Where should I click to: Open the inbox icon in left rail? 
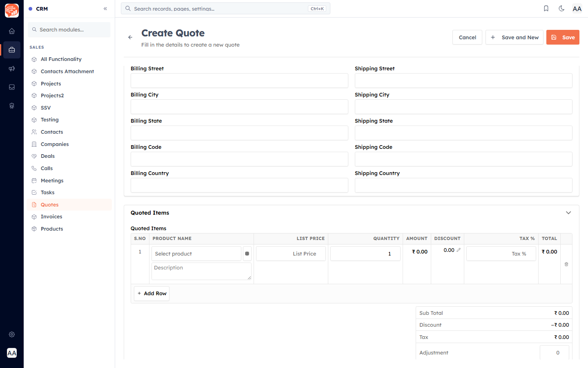12,87
